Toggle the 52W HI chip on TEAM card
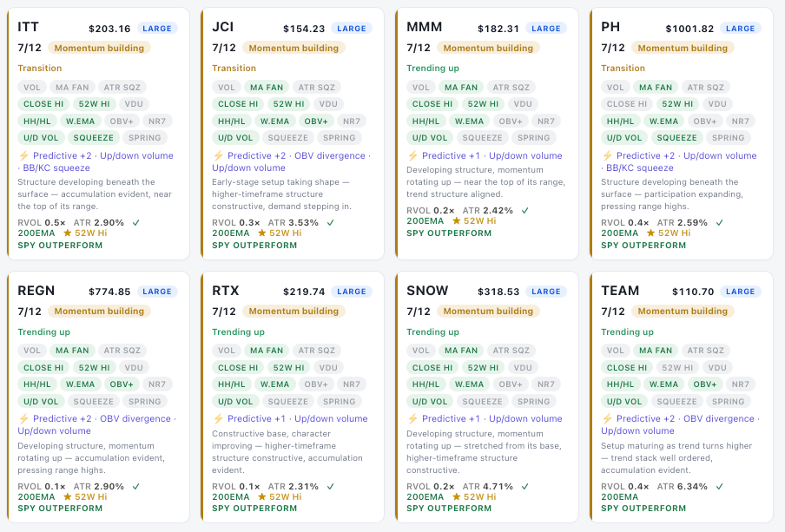 pyautogui.click(x=677, y=368)
